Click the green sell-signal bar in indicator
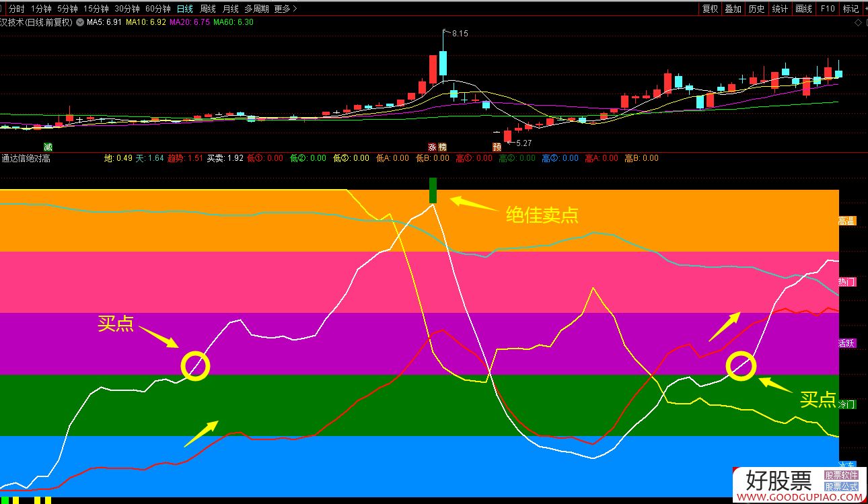The height and width of the screenshot is (504, 868). [433, 190]
